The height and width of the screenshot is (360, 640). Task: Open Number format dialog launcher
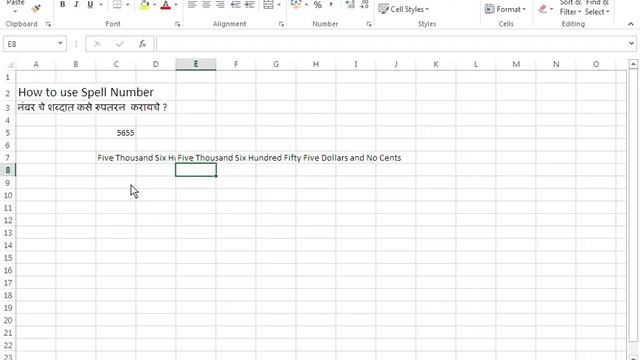[x=369, y=24]
